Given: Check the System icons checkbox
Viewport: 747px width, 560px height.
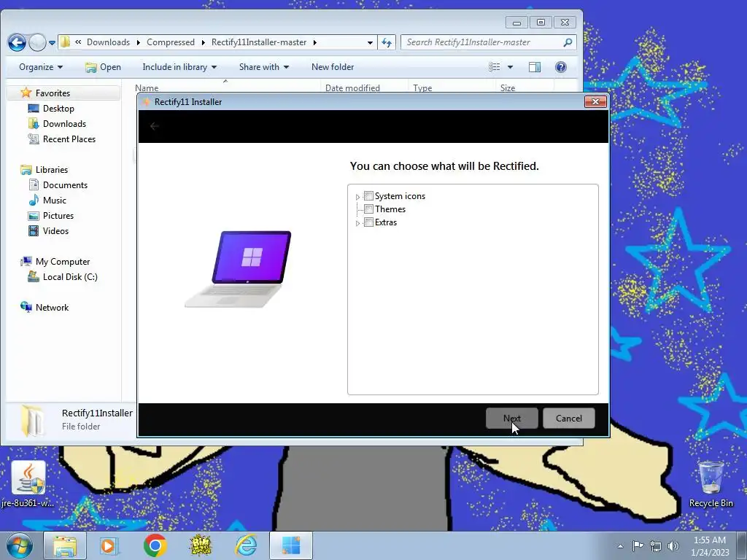Looking at the screenshot, I should pos(368,196).
